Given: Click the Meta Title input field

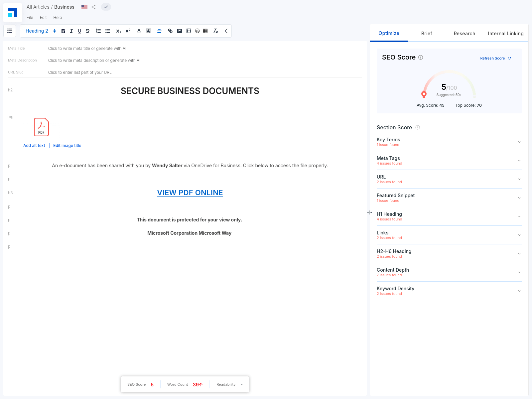Looking at the screenshot, I should (205, 49).
